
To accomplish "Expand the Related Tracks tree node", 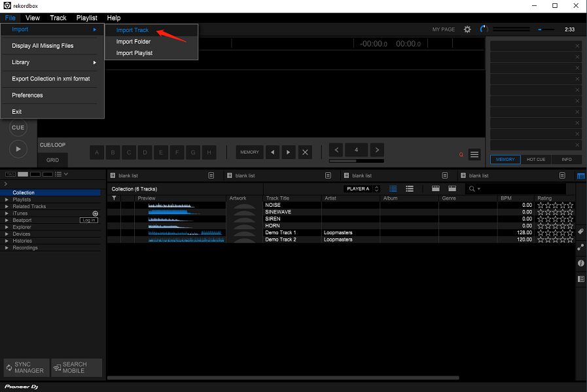I will (x=7, y=206).
